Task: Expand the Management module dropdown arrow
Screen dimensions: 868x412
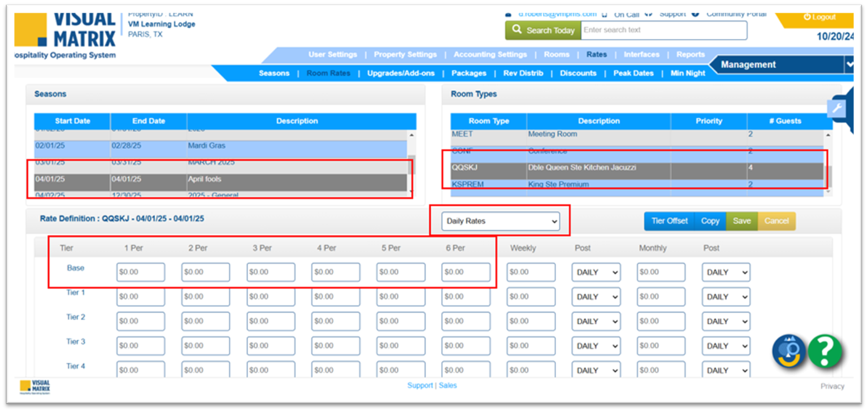Action: (x=849, y=65)
